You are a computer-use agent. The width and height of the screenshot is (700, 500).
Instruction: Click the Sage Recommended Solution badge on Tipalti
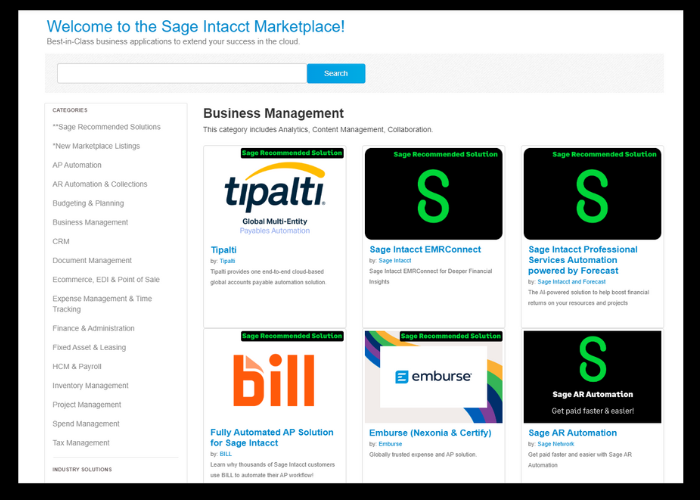click(x=292, y=153)
